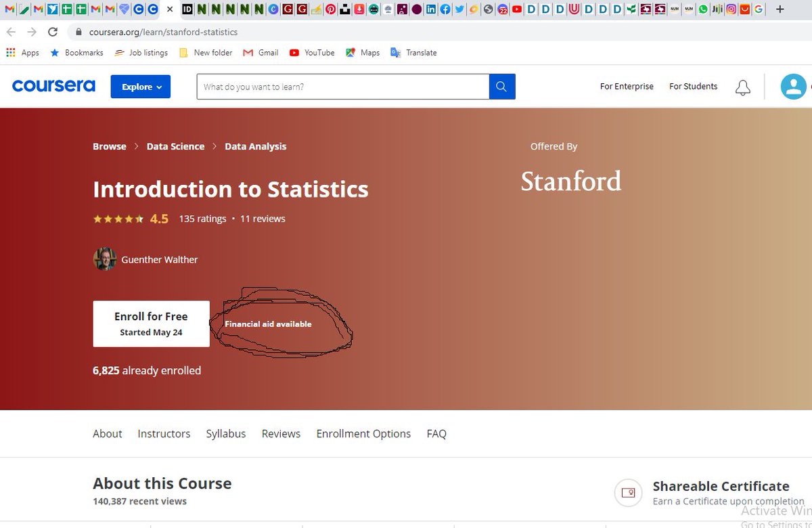The image size is (812, 528).
Task: Click Guenther Walther's profile photo
Action: click(x=104, y=259)
